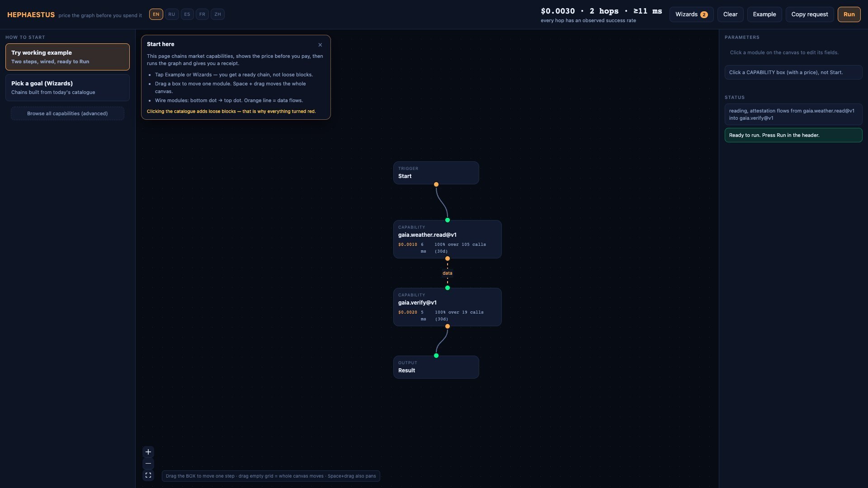
Task: Click the Ready to run status message
Action: point(793,135)
